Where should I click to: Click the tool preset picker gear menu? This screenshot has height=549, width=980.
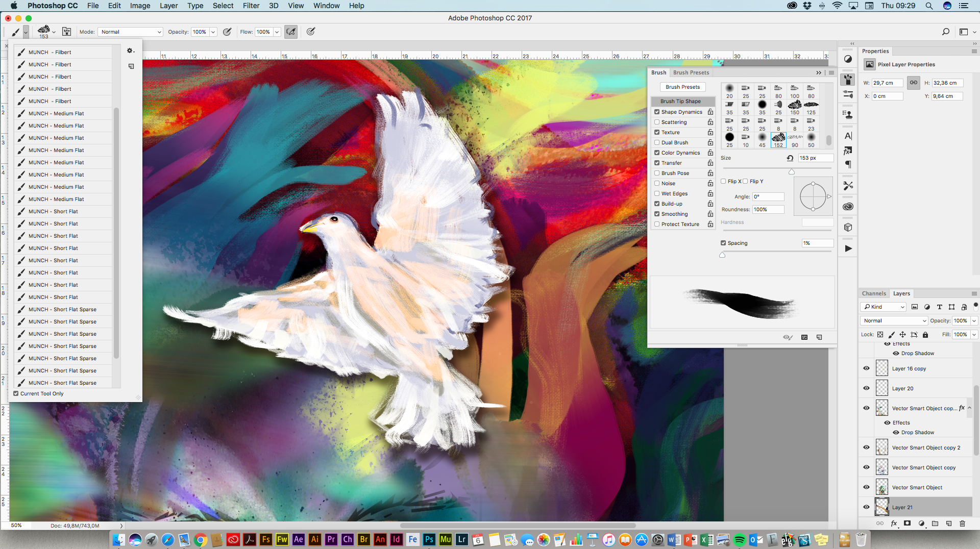130,51
